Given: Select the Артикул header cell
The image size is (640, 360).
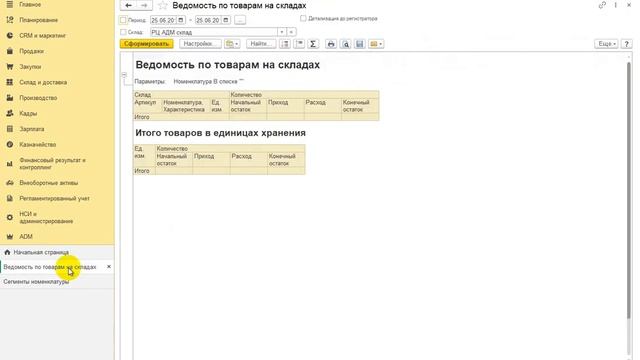Looking at the screenshot, I should pyautogui.click(x=147, y=106).
